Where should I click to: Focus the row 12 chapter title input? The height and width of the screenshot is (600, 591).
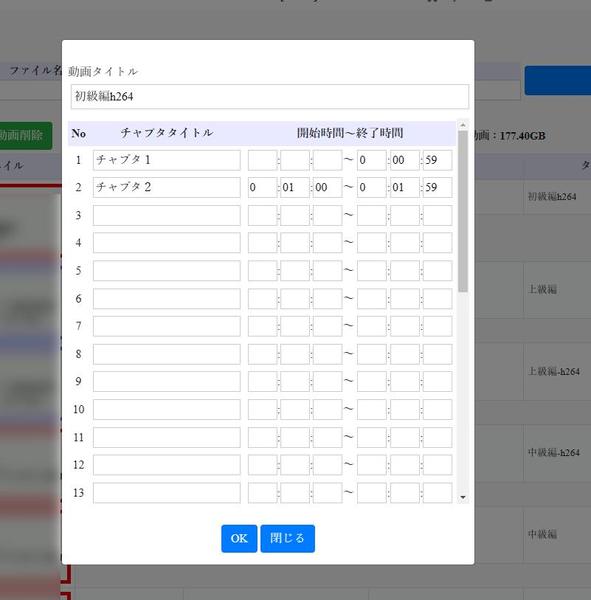[167, 465]
